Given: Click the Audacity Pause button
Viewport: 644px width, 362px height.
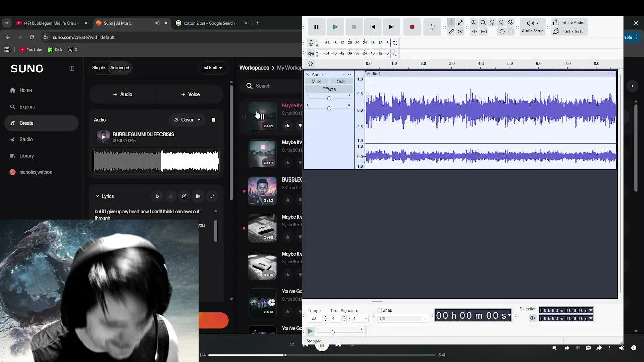Looking at the screenshot, I should (316, 27).
